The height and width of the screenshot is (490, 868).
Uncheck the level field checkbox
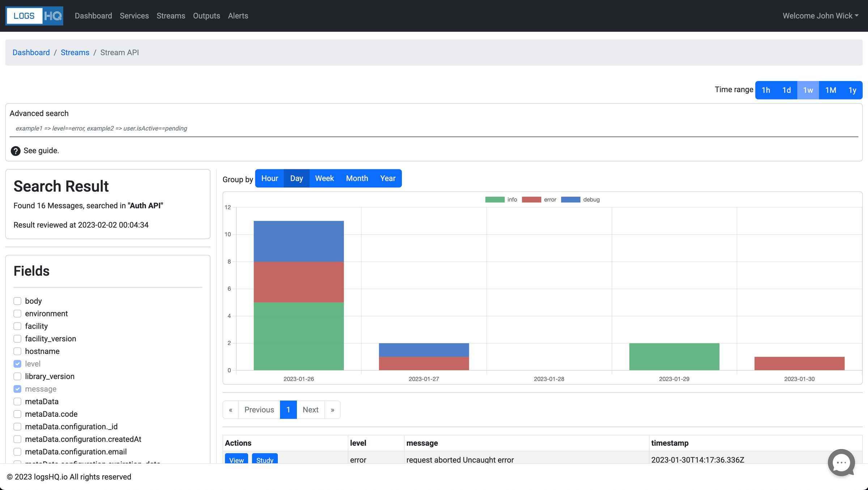point(17,364)
